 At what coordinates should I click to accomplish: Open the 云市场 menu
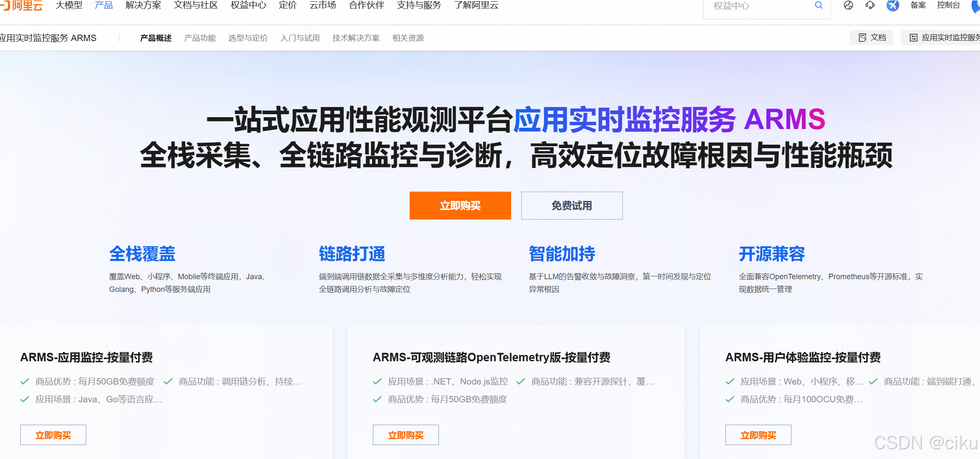click(x=323, y=5)
